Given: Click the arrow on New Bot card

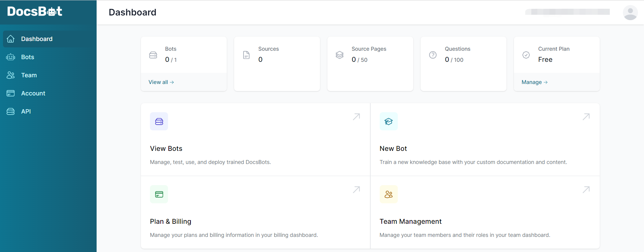Looking at the screenshot, I should click(x=586, y=117).
